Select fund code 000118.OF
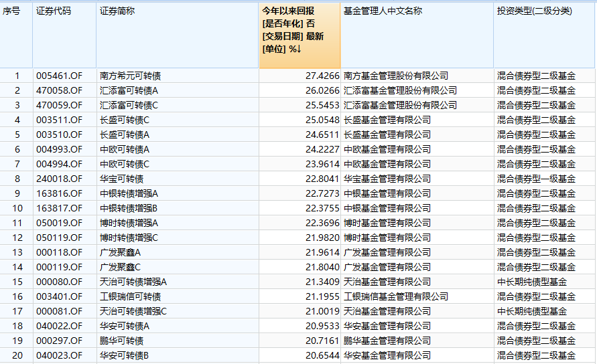 pos(59,252)
